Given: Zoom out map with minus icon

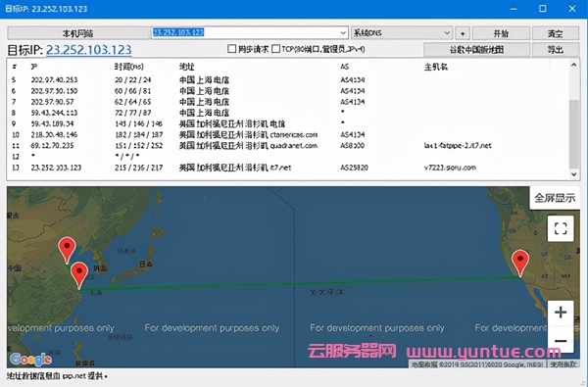Looking at the screenshot, I should pos(561,340).
